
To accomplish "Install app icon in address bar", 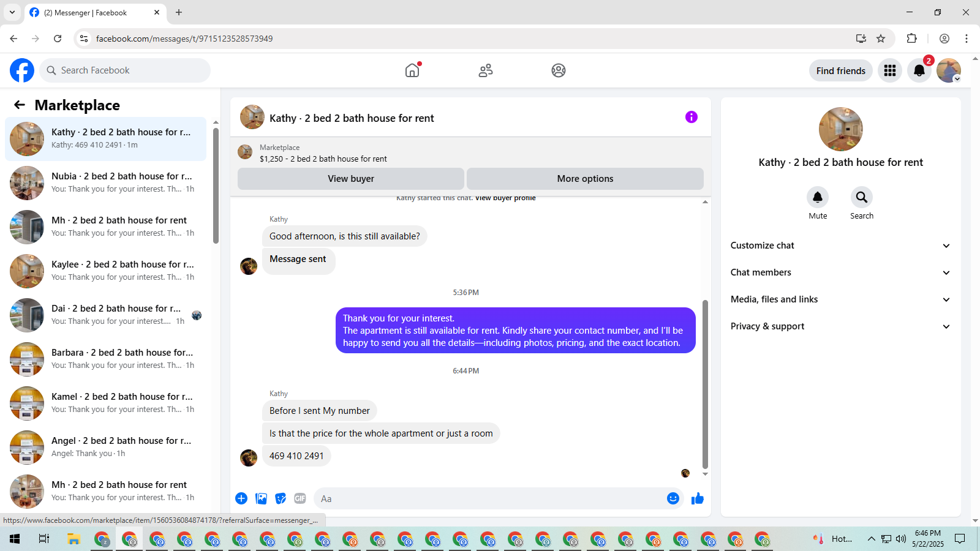I will (x=861, y=39).
